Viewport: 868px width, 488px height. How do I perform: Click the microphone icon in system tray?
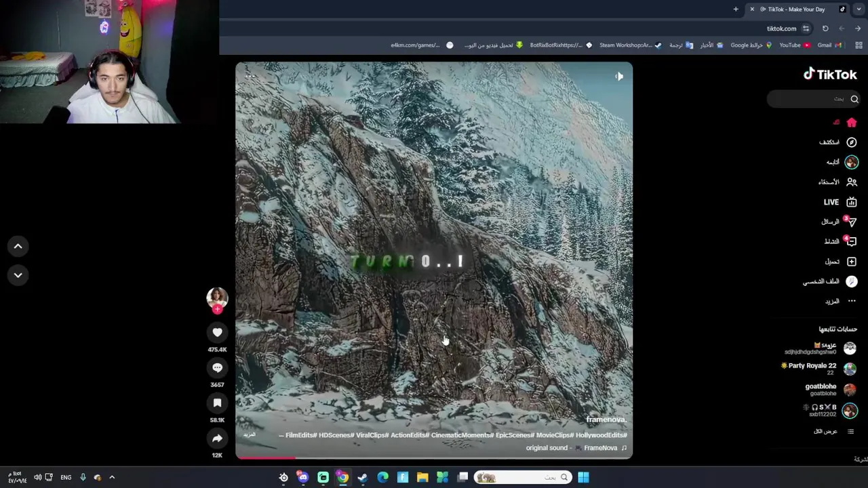coord(83,478)
